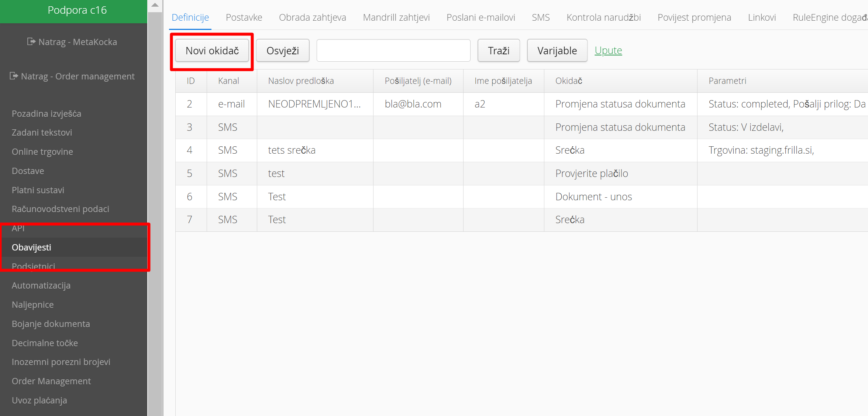Open the Upute link
This screenshot has height=416, width=868.
(x=608, y=50)
